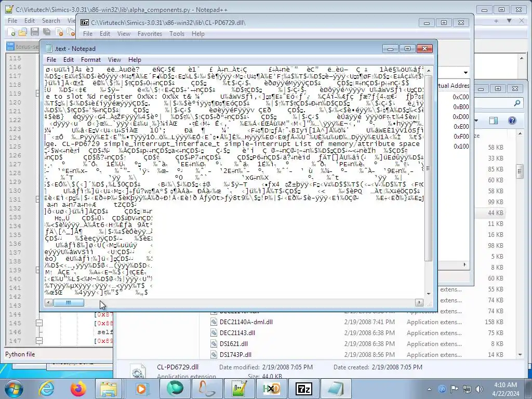Select the torus-se tab in Notepad++
Screen dimensions: 532x399
pyautogui.click(x=23, y=46)
